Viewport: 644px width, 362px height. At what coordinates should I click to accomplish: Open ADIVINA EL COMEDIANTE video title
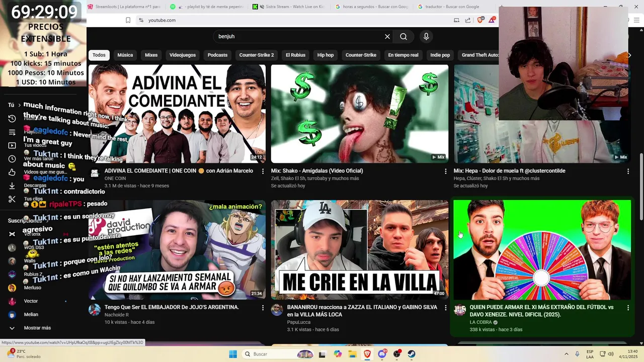[179, 171]
